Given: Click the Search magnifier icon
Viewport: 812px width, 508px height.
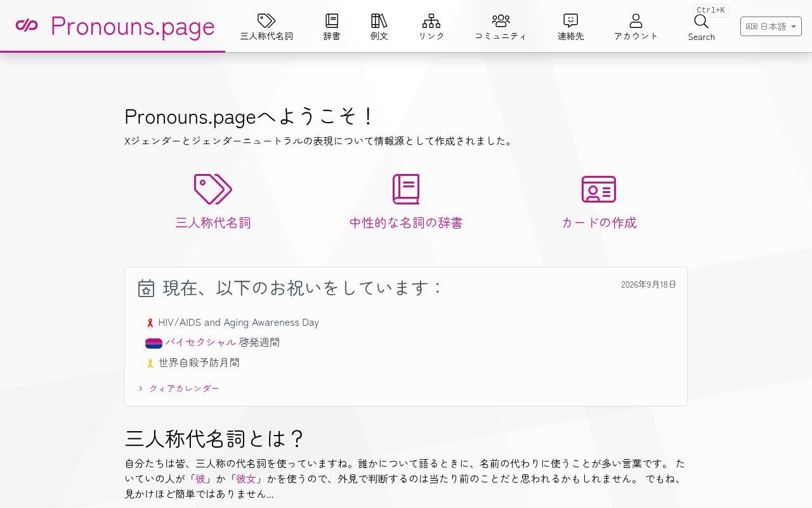Looking at the screenshot, I should point(701,21).
